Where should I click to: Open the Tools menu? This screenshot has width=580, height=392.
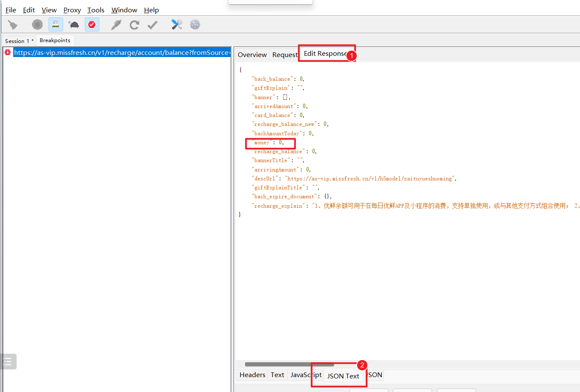click(96, 10)
